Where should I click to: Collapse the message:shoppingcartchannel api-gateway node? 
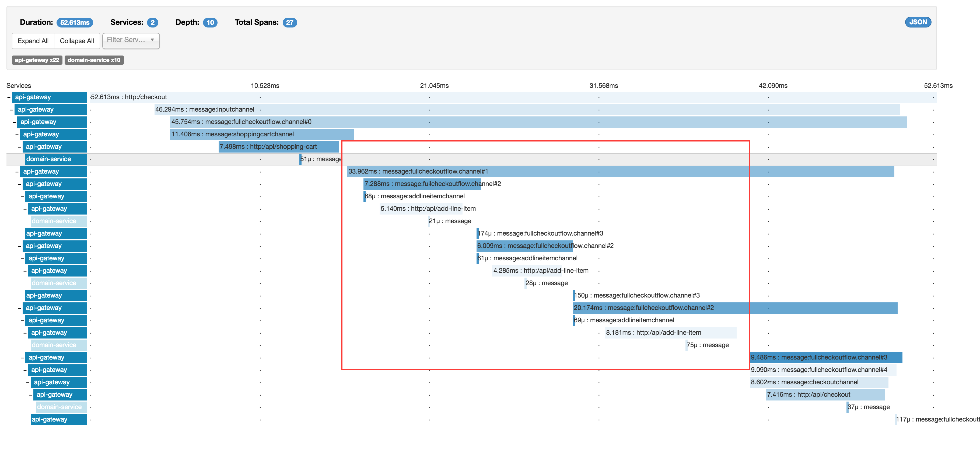tap(17, 134)
